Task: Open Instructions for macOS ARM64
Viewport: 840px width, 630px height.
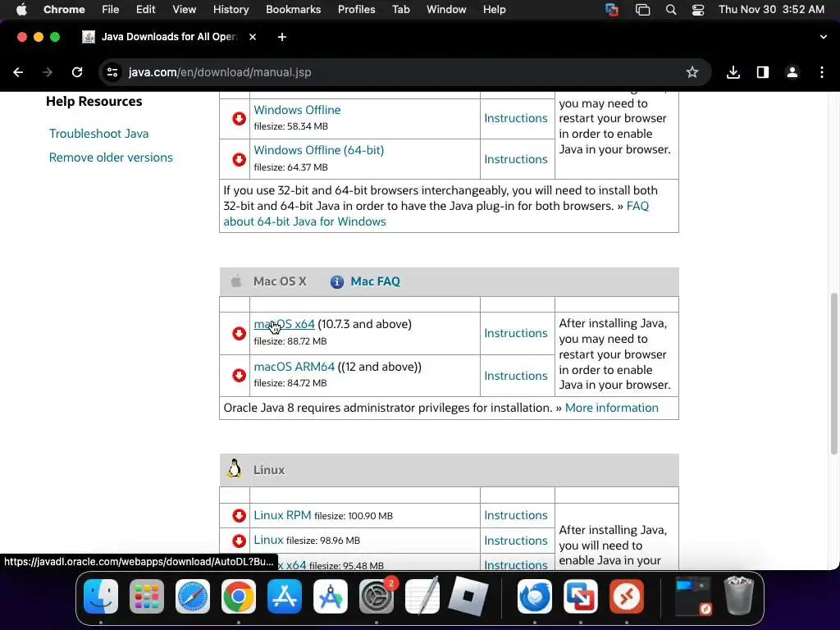Action: 516,376
